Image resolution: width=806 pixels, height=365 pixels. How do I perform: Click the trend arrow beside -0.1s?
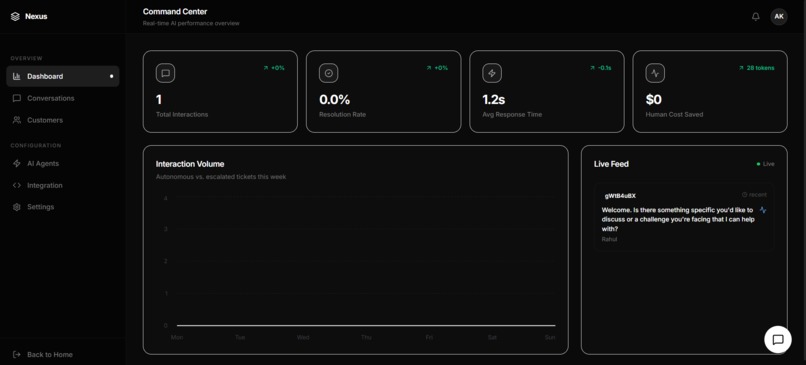point(592,68)
